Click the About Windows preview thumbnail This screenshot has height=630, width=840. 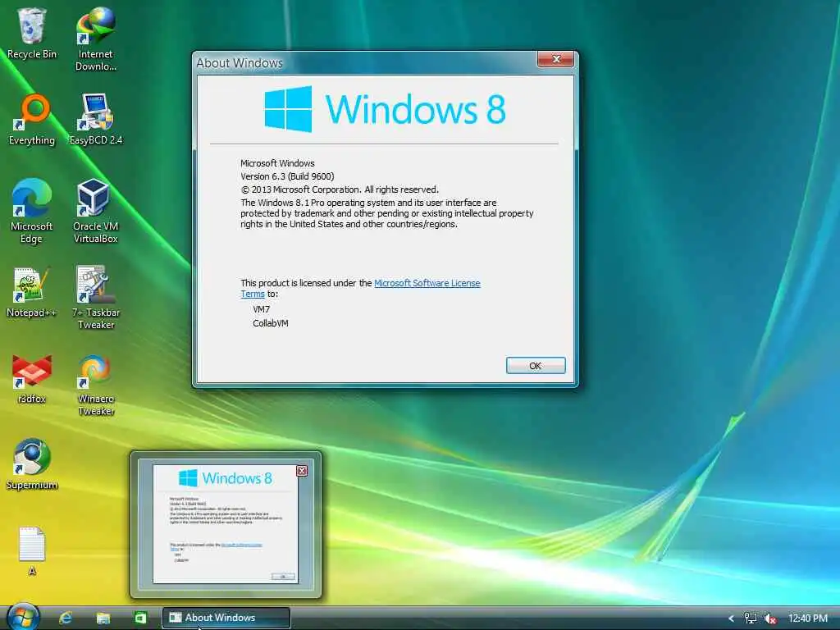tap(226, 524)
